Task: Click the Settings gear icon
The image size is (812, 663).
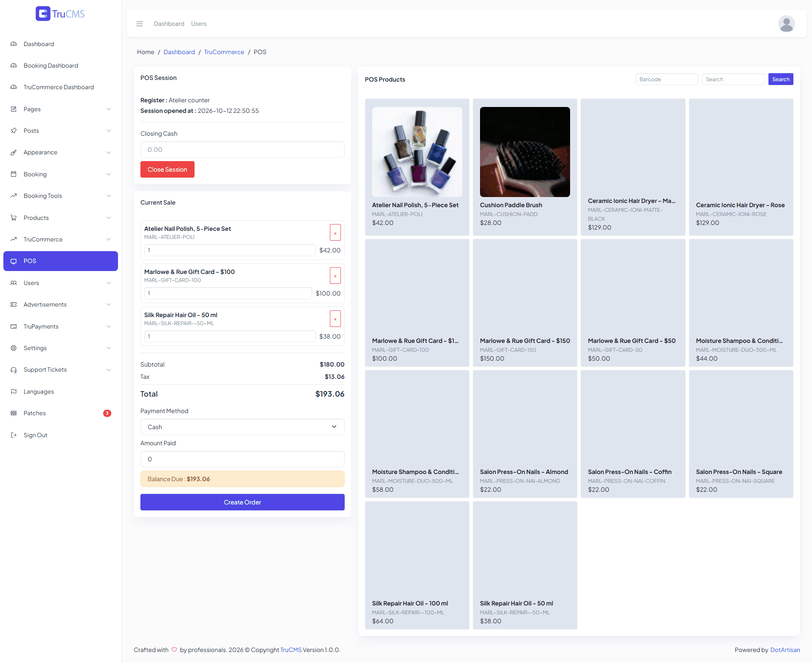Action: click(14, 348)
